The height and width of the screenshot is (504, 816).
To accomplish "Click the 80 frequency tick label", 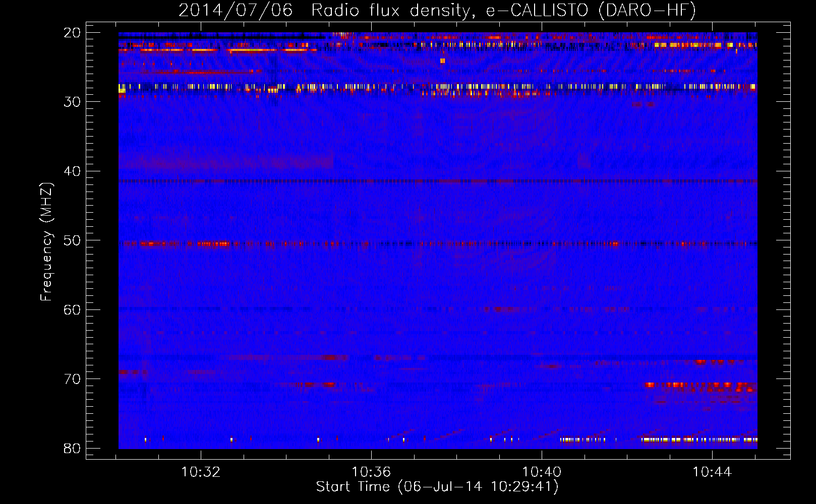I will [x=72, y=448].
